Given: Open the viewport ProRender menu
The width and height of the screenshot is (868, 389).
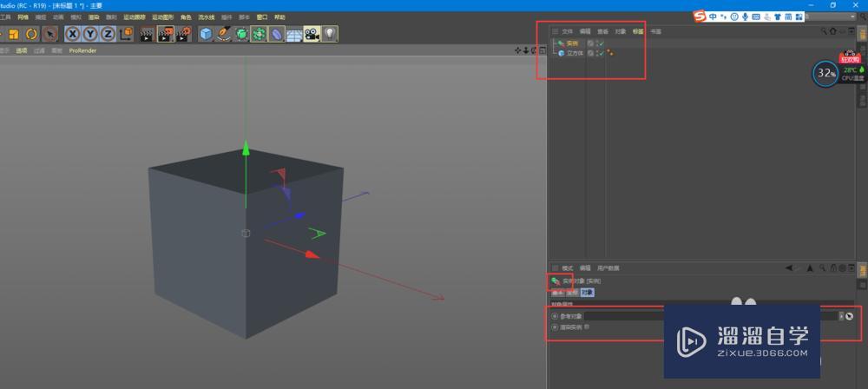Looking at the screenshot, I should pos(82,50).
